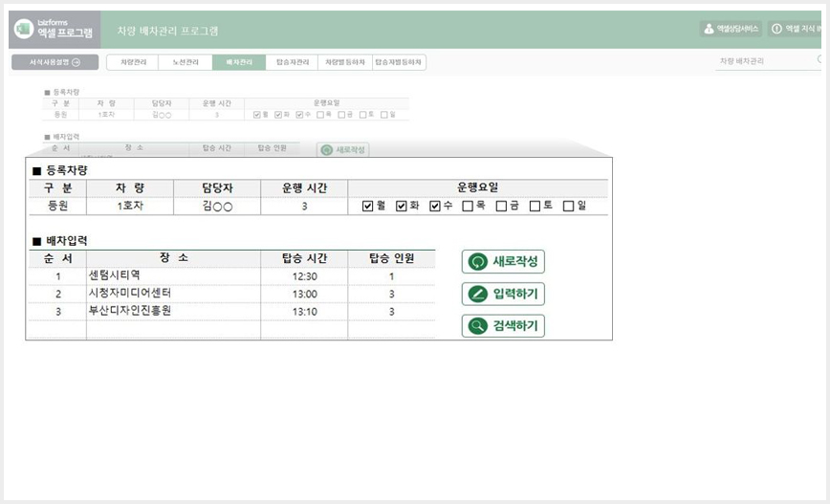
Task: Select the 부산디자인진흥원 place cell
Action: click(174, 312)
